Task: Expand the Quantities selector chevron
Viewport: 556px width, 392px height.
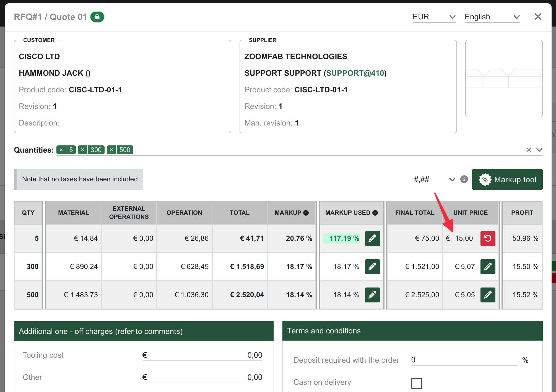Action: (539, 150)
